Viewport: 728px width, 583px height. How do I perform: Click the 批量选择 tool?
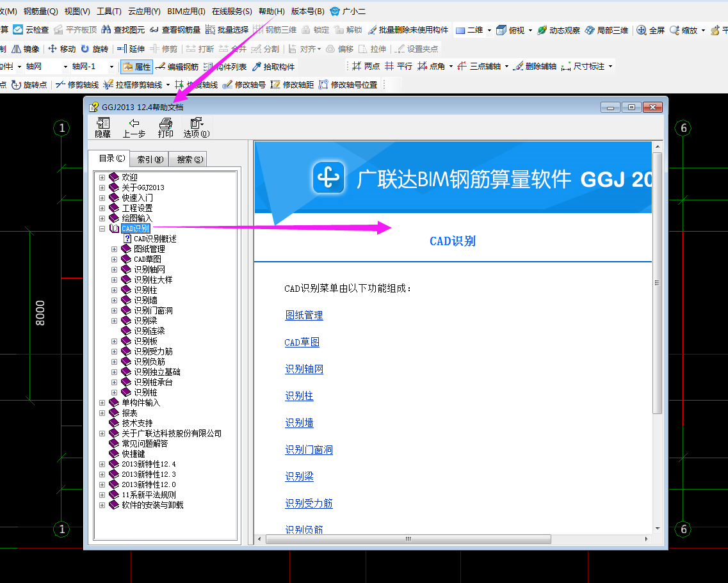point(227,30)
